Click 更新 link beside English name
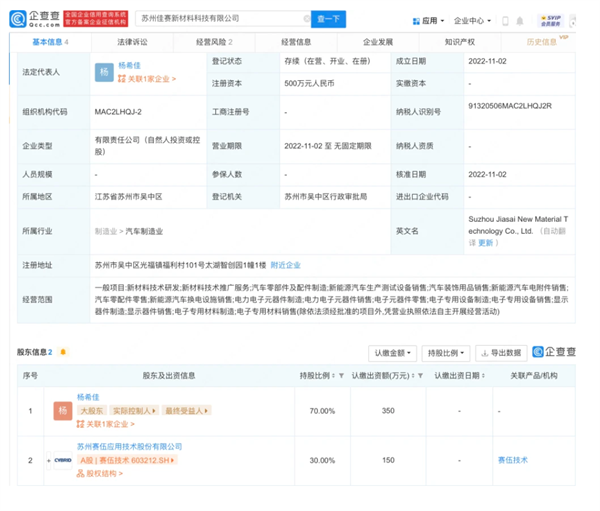The image size is (600, 511). tap(486, 243)
